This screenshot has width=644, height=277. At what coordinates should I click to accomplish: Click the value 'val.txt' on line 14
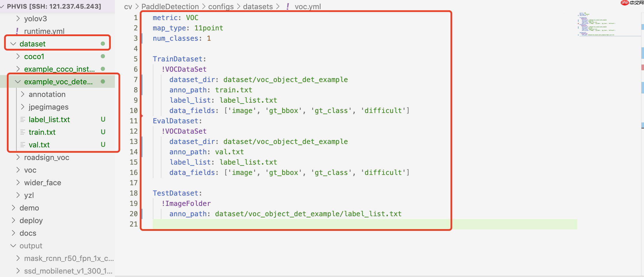(x=230, y=152)
